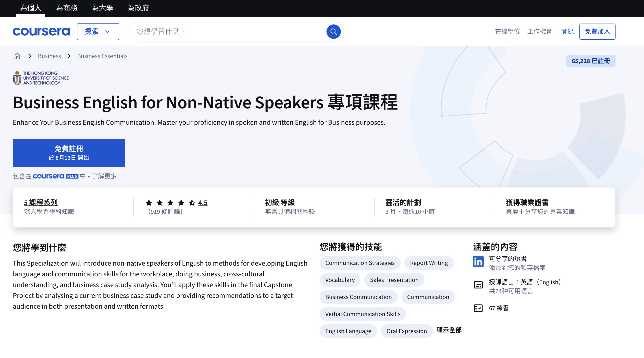Image resolution: width=644 pixels, height=358 pixels.
Task: Click the teaching language icon
Action: point(478,284)
